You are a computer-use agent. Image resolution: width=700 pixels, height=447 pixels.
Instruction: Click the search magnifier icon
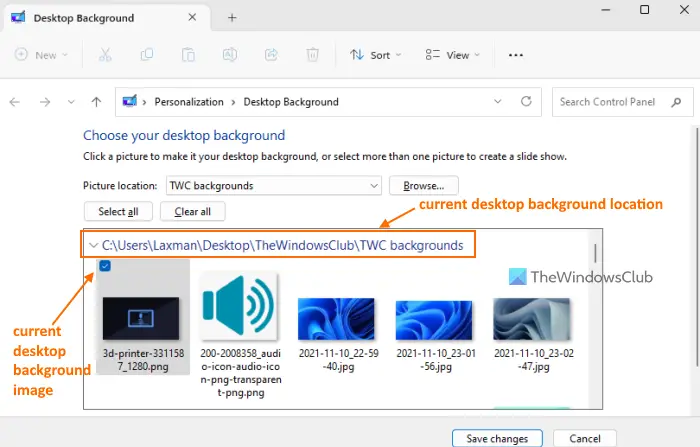pyautogui.click(x=676, y=102)
